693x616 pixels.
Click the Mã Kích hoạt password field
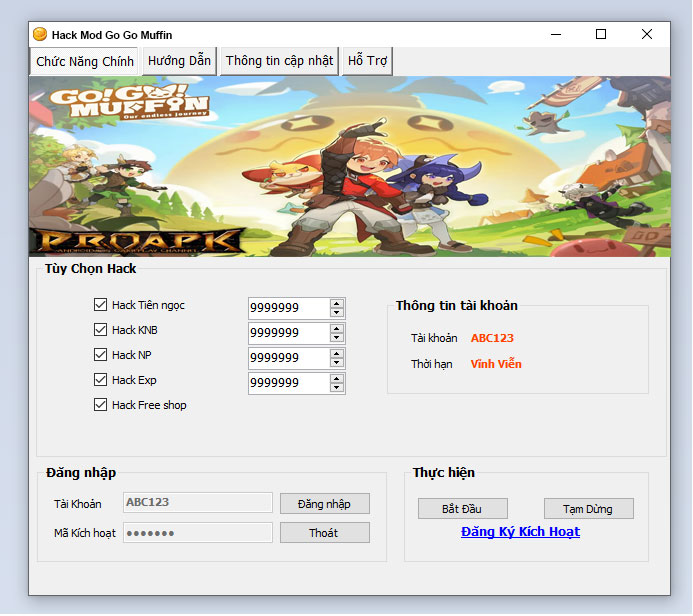pos(198,532)
